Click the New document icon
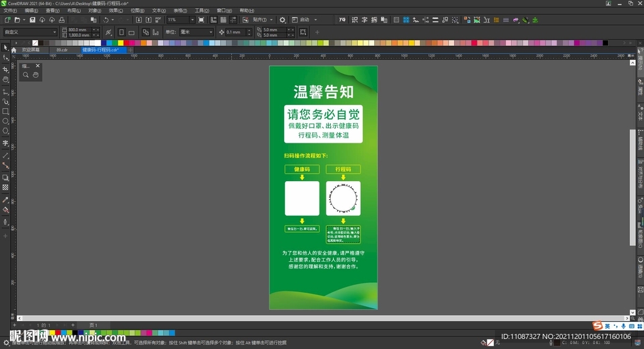 click(8, 19)
